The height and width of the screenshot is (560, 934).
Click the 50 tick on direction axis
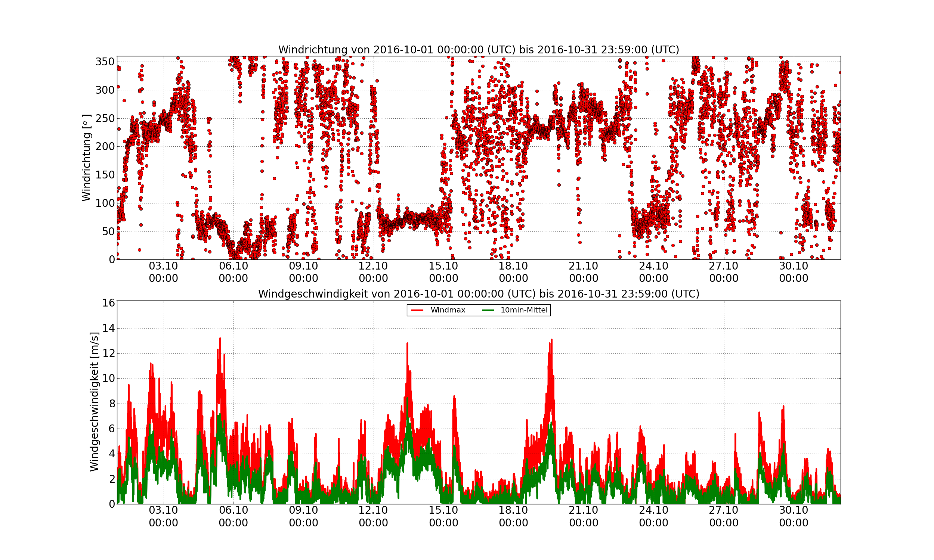coord(108,231)
